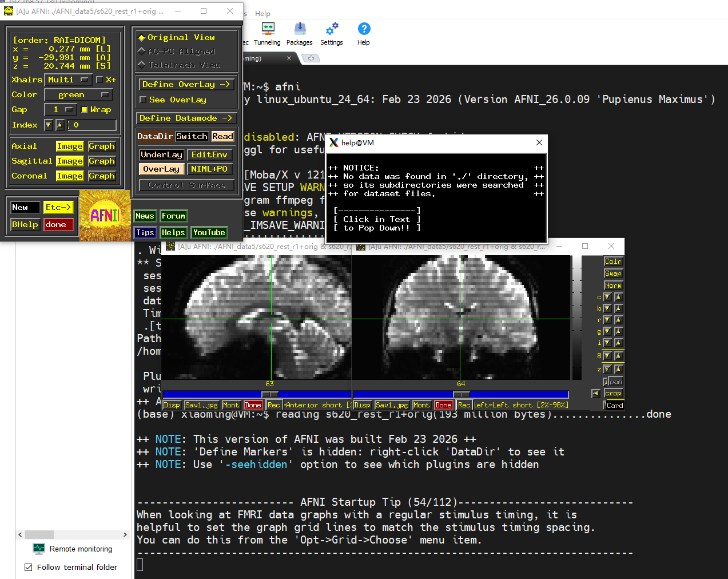Screen dimensions: 728x579
Task: Click the r up arrow in image controls
Action: (x=618, y=320)
